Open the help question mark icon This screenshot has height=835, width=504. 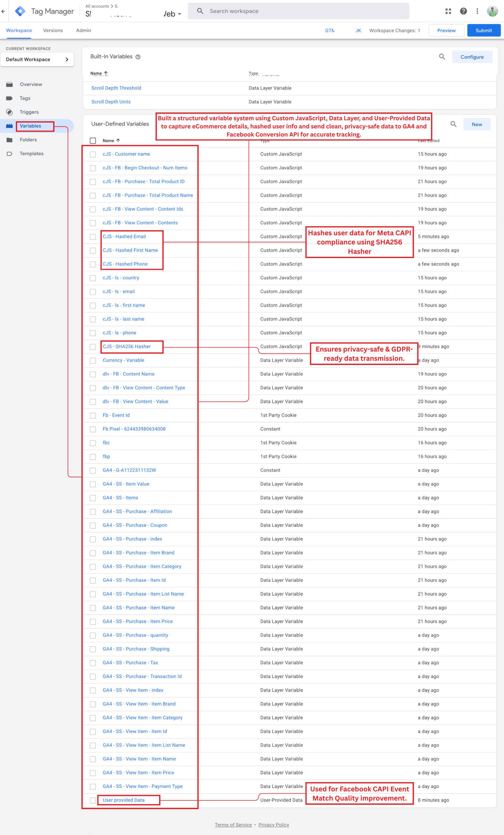(463, 11)
